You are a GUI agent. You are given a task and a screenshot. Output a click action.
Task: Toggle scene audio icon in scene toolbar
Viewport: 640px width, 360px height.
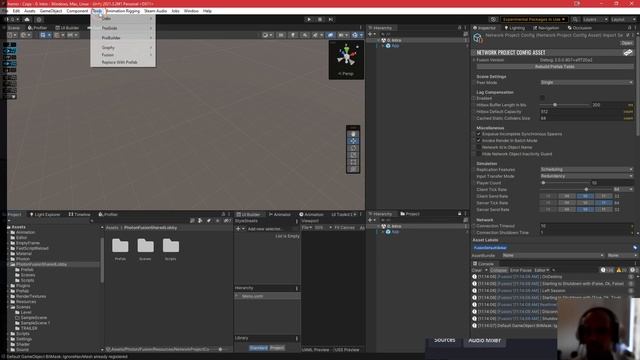[305, 35]
